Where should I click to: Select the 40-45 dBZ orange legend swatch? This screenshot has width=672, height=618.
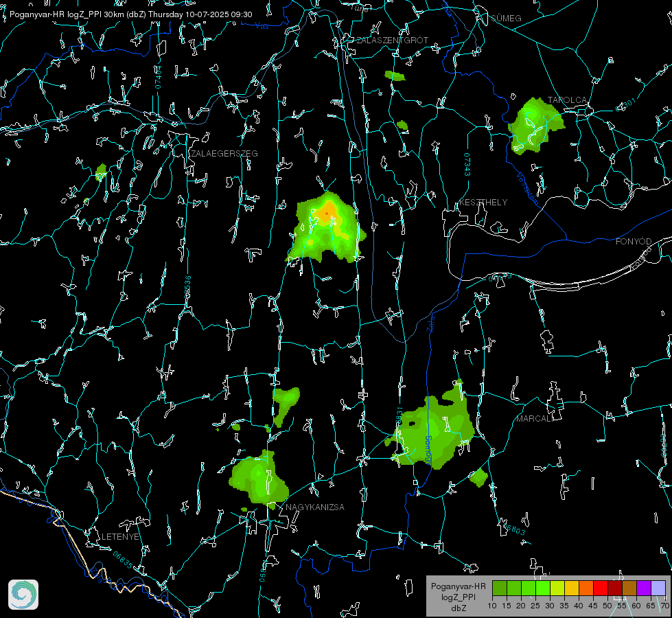point(586,588)
